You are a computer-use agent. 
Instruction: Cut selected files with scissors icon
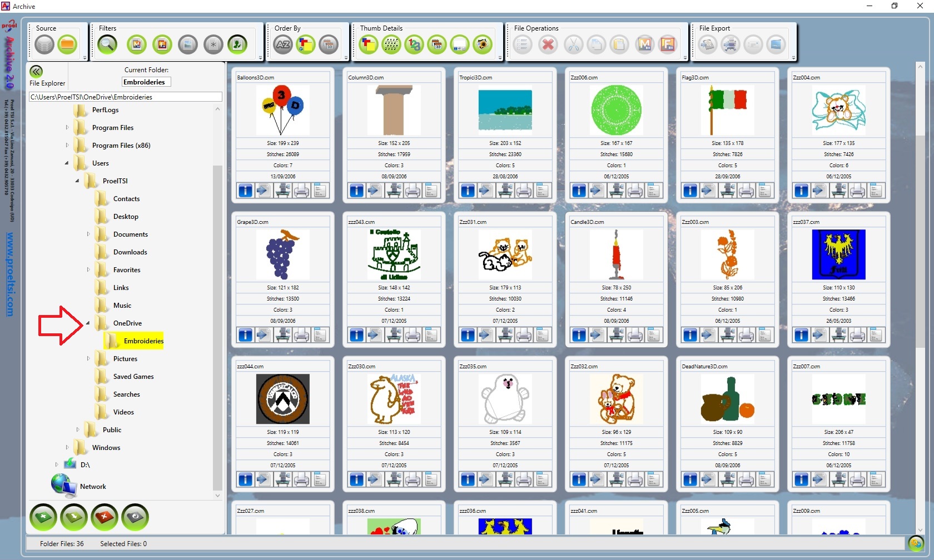pos(574,44)
